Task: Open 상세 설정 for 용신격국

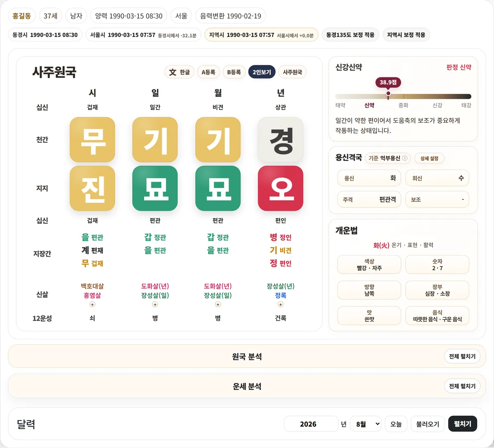Action: [x=429, y=158]
